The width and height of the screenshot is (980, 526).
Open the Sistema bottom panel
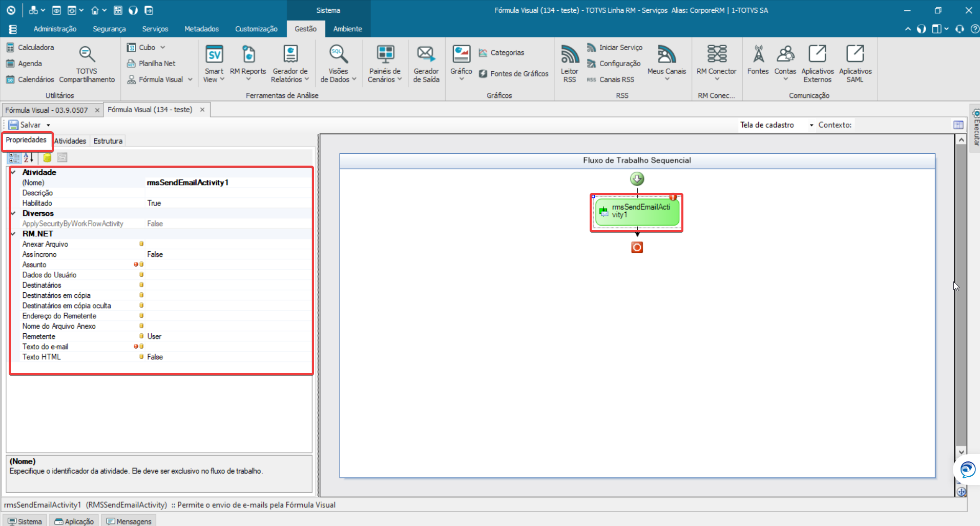[25, 521]
